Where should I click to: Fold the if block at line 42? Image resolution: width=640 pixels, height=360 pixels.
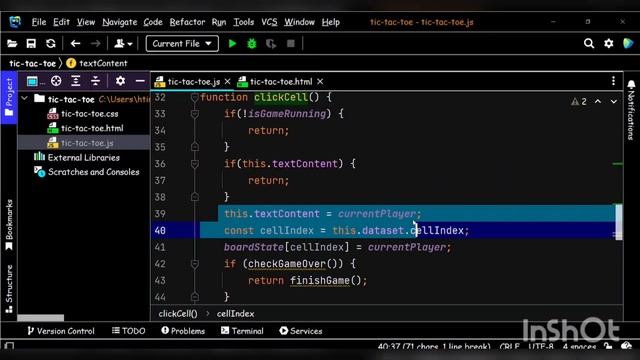195,264
